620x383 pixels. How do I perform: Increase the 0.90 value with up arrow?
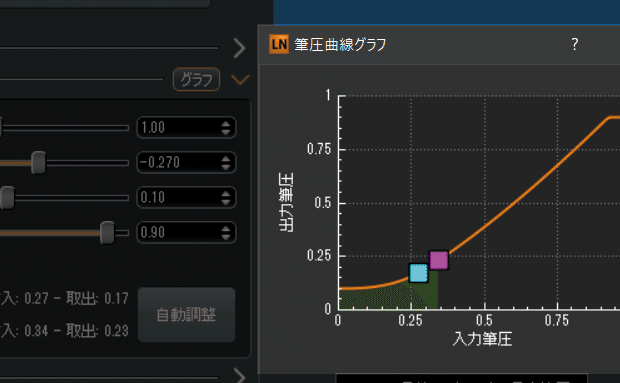click(x=226, y=228)
